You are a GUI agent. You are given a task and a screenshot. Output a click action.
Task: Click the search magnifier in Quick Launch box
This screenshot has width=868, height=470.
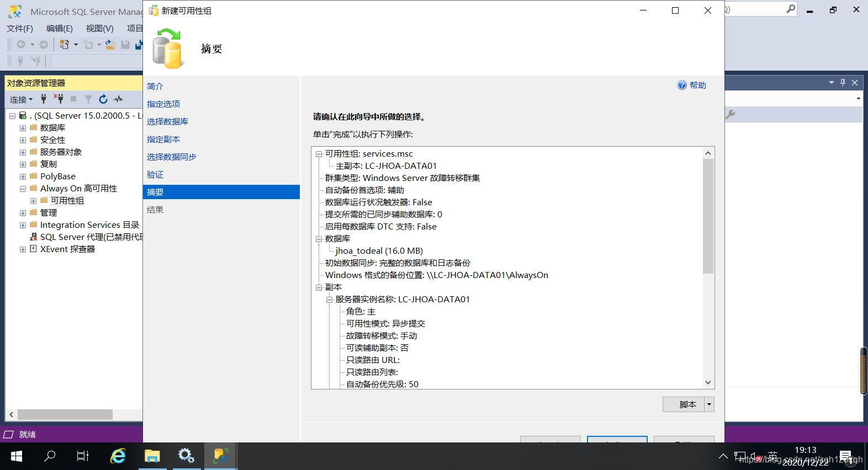tap(791, 9)
